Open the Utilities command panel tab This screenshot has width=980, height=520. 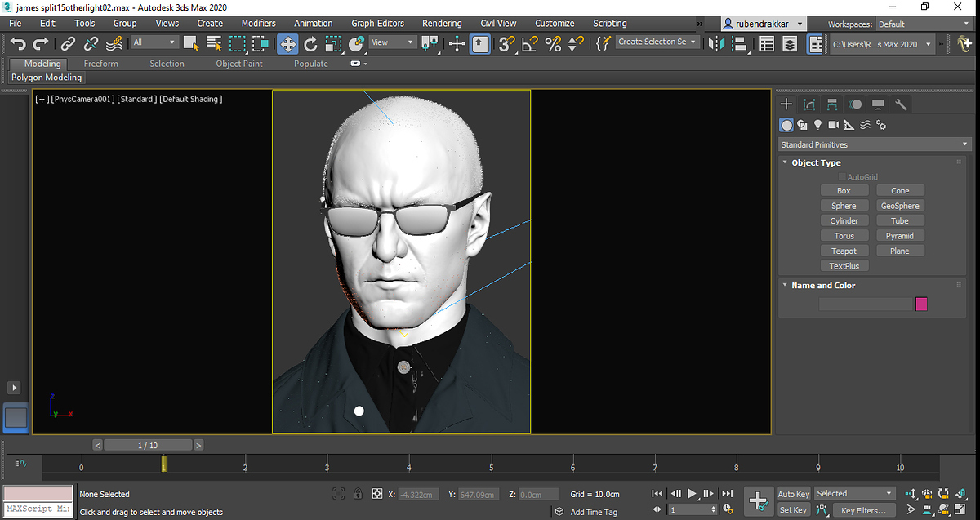point(902,104)
